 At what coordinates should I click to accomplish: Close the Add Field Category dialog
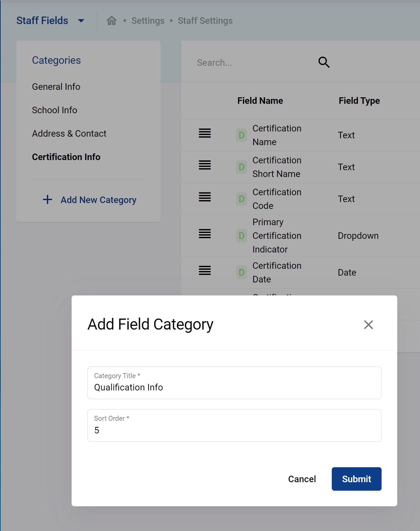pyautogui.click(x=368, y=324)
